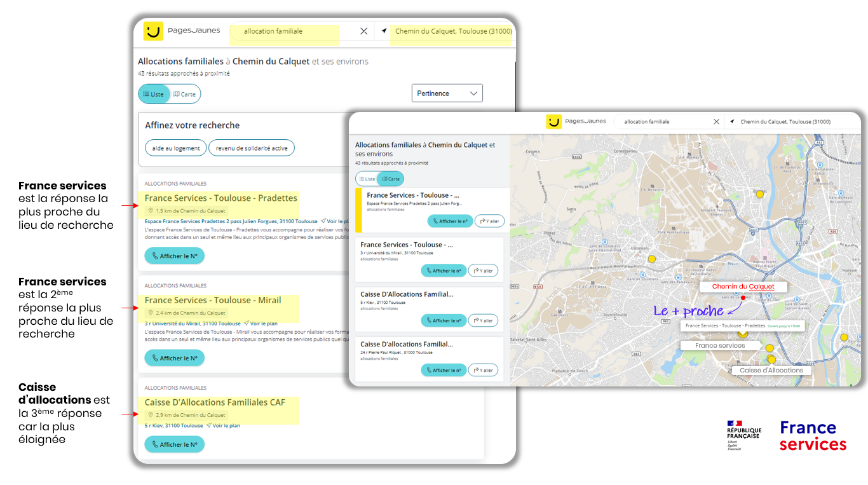
Task: Click card title 'Caisse D'allocations Familial...' at 24 r Pierre Paul Riquet
Action: click(407, 344)
